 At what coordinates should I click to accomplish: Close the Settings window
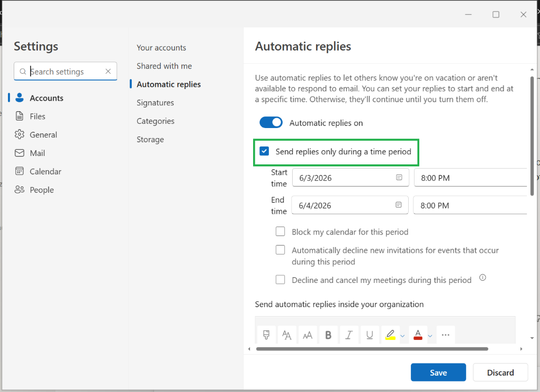pyautogui.click(x=523, y=14)
